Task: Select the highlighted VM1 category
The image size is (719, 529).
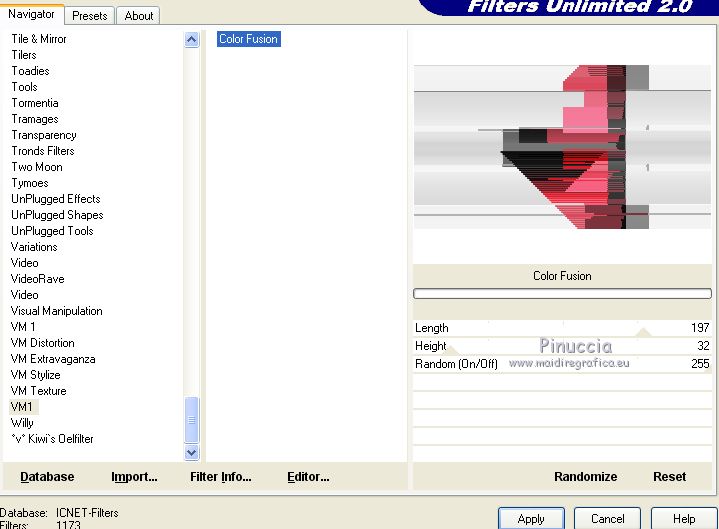Action: click(22, 407)
